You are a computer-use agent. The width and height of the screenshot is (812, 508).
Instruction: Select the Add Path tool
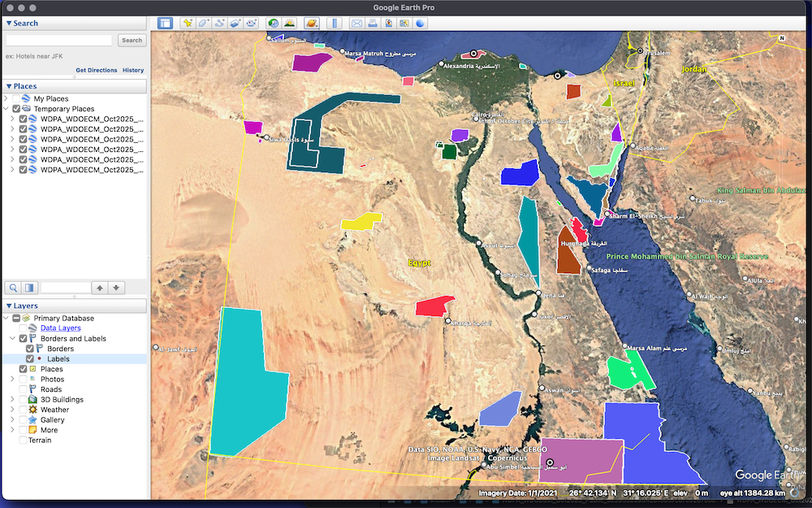[219, 23]
